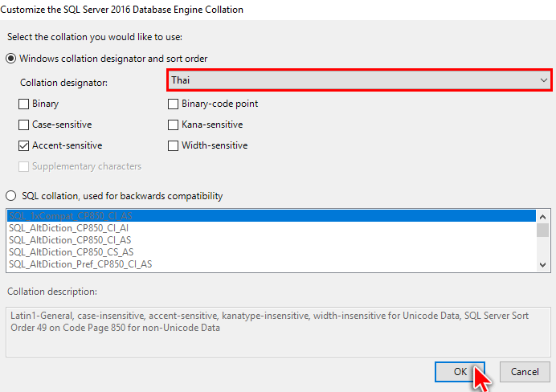The width and height of the screenshot is (556, 392).
Task: Enable the Case-sensitive checkbox
Action: tap(23, 125)
